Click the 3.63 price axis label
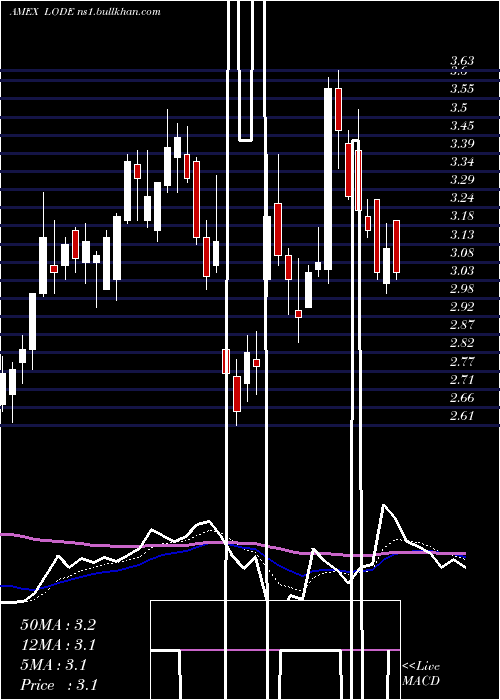The width and height of the screenshot is (500, 700). pyautogui.click(x=462, y=61)
